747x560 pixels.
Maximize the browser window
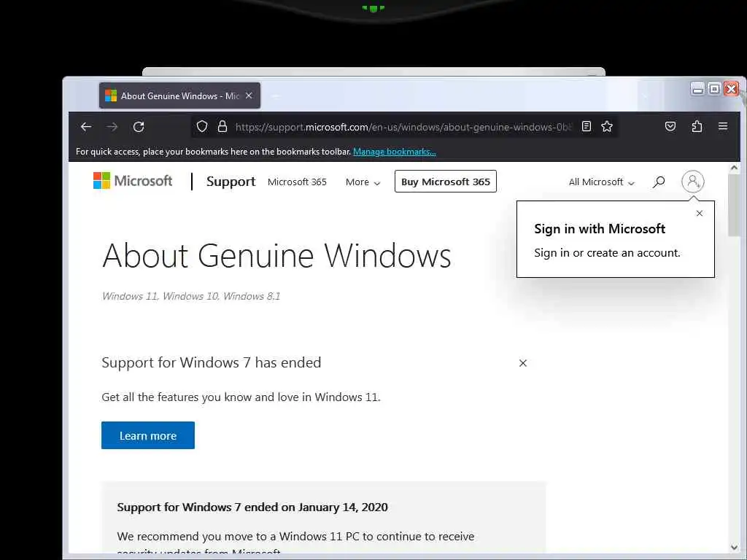[714, 89]
